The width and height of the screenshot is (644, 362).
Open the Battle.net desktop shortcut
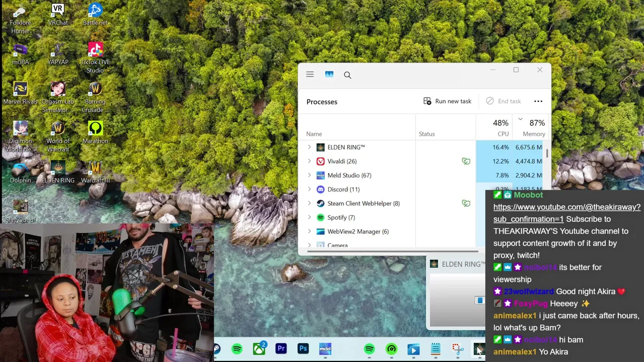95,15
